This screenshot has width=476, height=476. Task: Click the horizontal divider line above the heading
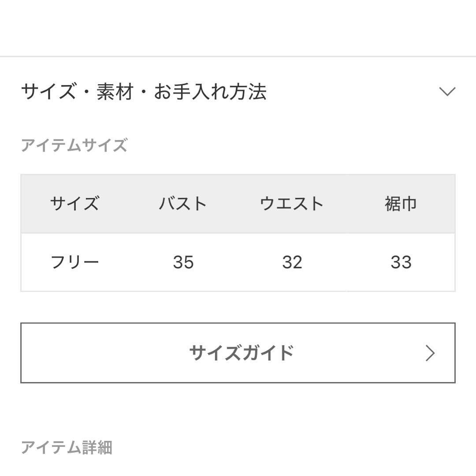[238, 56]
